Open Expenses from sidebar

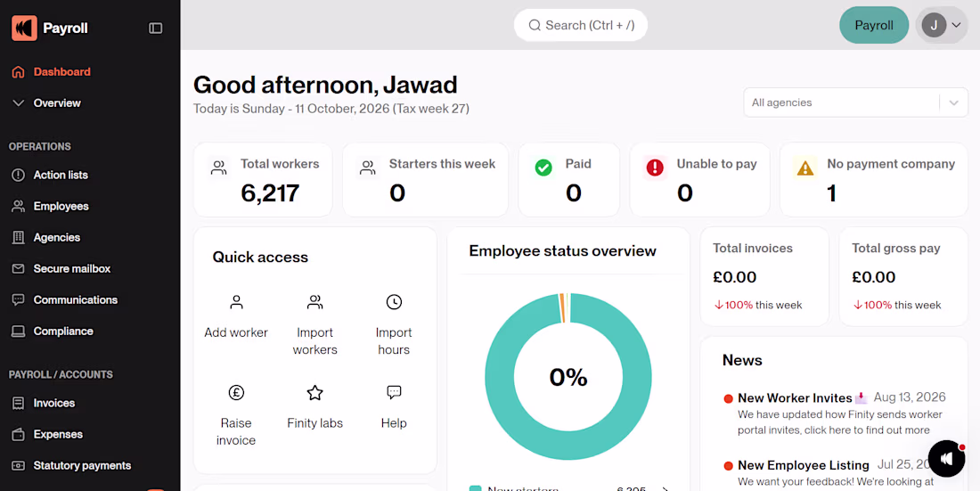(58, 435)
